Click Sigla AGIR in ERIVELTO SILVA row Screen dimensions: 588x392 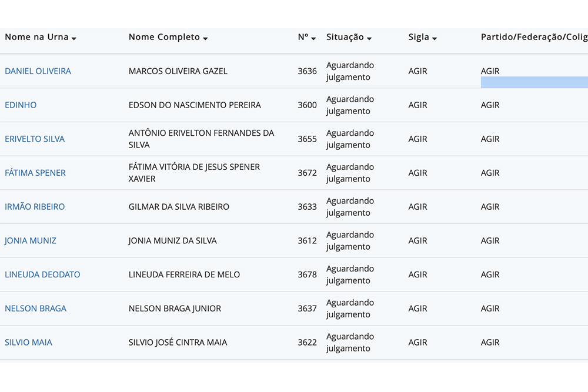417,139
